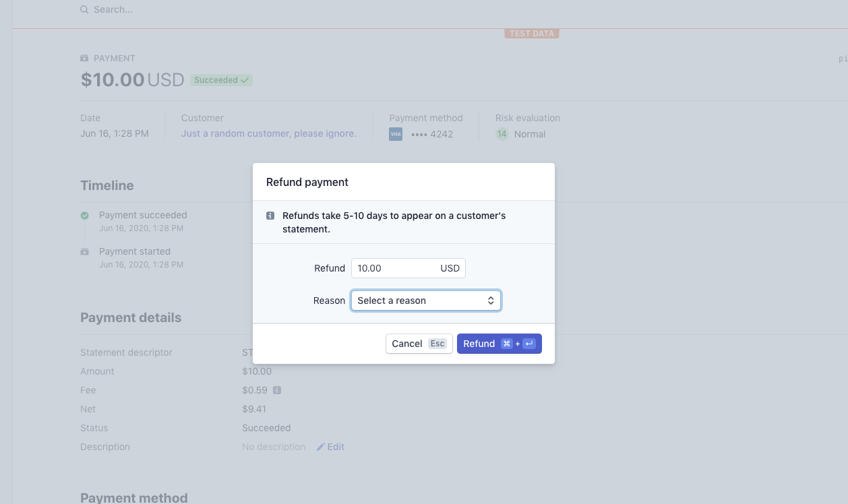Image resolution: width=848 pixels, height=504 pixels.
Task: Click the 'Payment started' timeline entry
Action: (135, 251)
